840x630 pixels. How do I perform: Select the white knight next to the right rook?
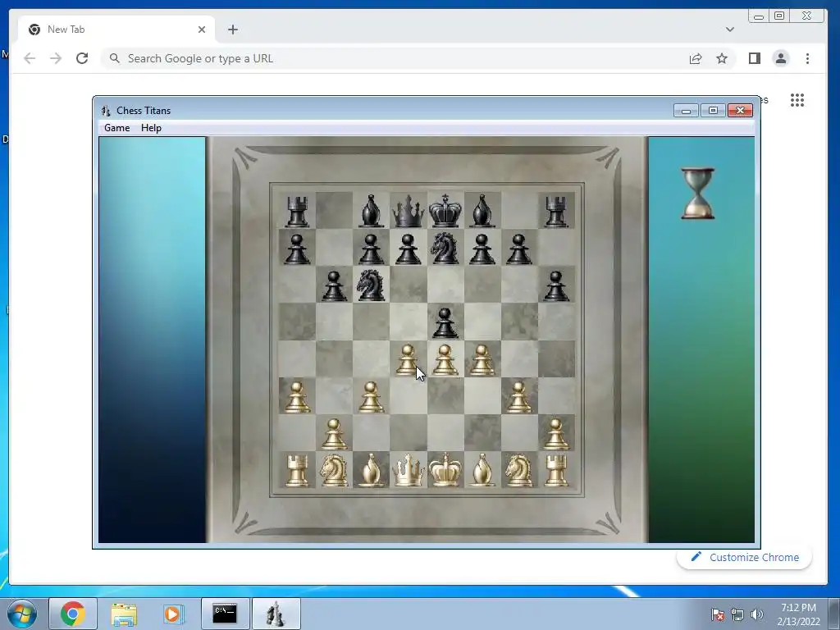tap(518, 470)
